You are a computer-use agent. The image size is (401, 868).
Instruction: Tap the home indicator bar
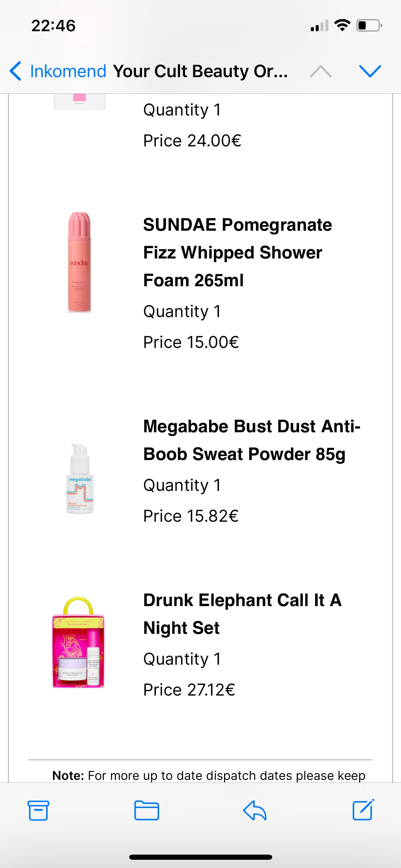tap(200, 857)
